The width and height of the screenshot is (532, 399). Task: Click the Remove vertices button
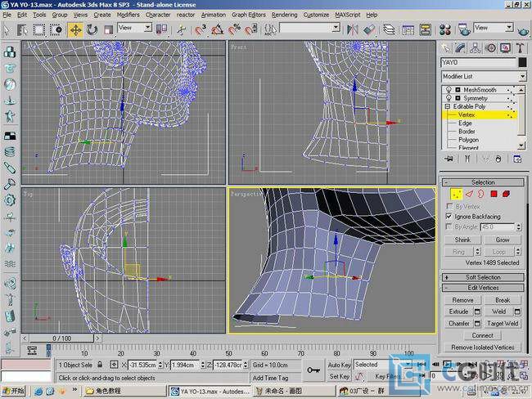tap(462, 300)
